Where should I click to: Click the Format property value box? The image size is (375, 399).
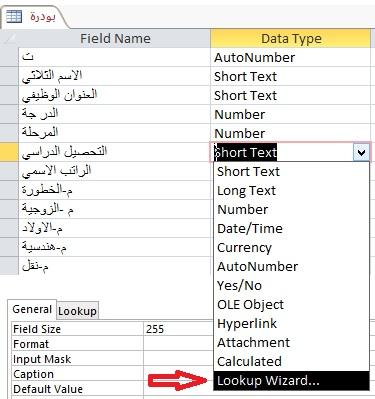(178, 344)
